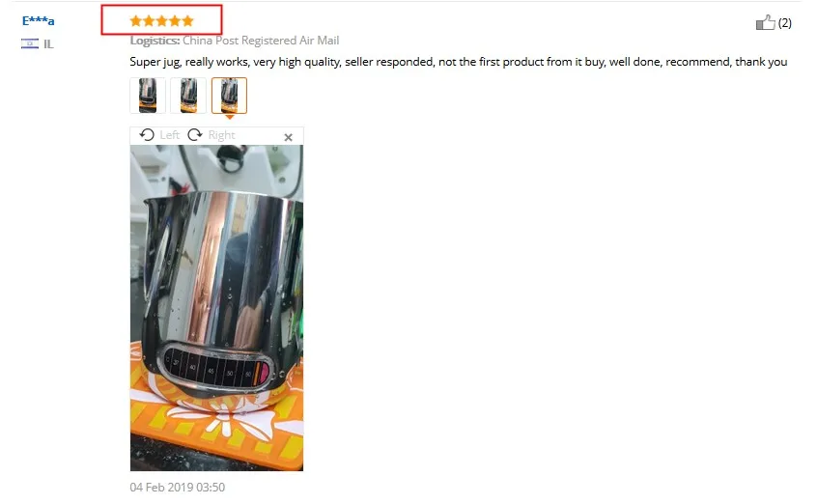Click the enlarged milk jug photo
Image resolution: width=817 pixels, height=504 pixels.
216,308
